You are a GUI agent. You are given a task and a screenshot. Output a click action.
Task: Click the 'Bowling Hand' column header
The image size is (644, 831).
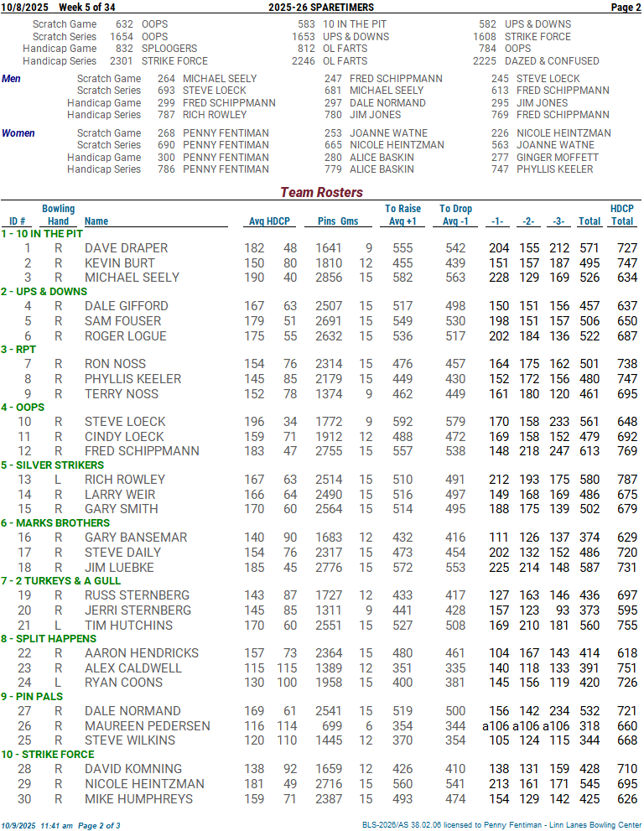(x=58, y=216)
